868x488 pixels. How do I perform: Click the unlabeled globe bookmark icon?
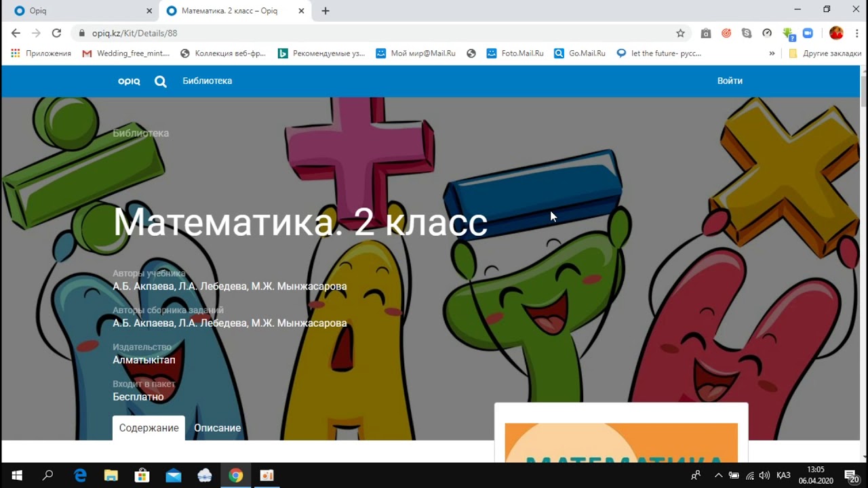(471, 53)
